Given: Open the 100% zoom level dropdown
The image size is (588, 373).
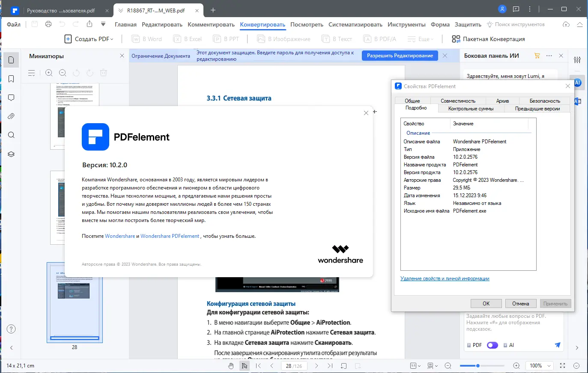Looking at the screenshot, I should point(540,366).
